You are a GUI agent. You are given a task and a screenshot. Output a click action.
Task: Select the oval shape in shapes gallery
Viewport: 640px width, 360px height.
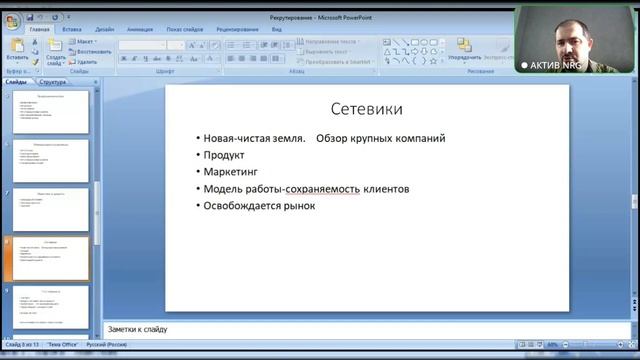coord(424,42)
